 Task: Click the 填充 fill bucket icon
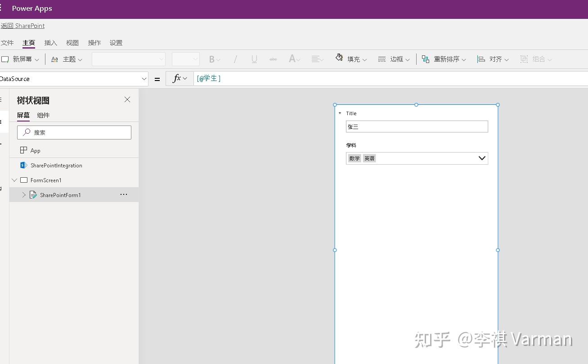tap(339, 58)
